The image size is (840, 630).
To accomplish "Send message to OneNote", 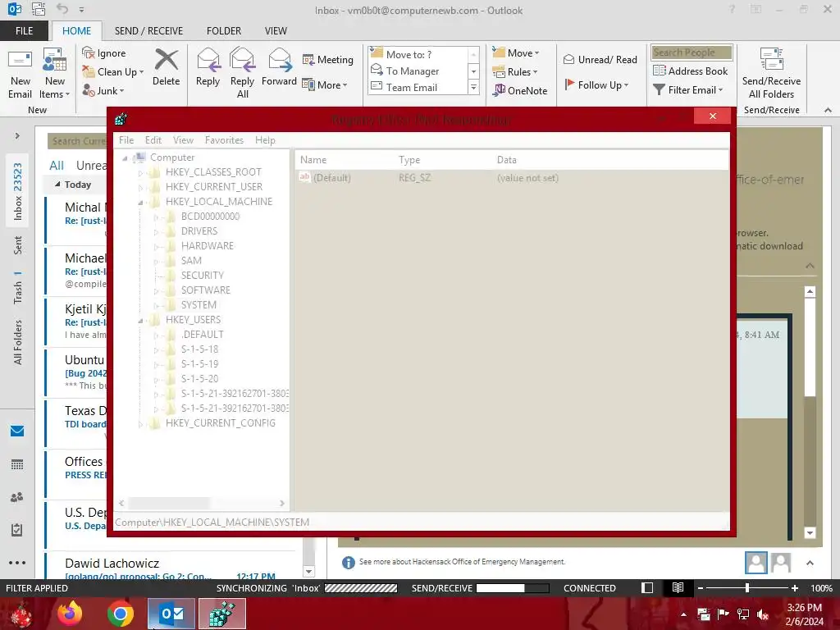I will (520, 90).
